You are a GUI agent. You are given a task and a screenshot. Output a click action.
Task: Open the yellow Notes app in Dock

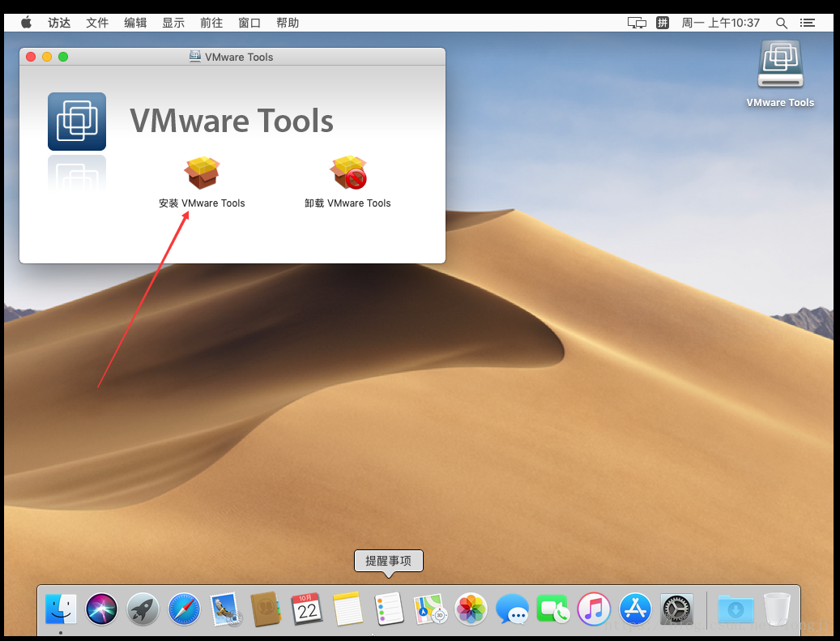(x=348, y=609)
